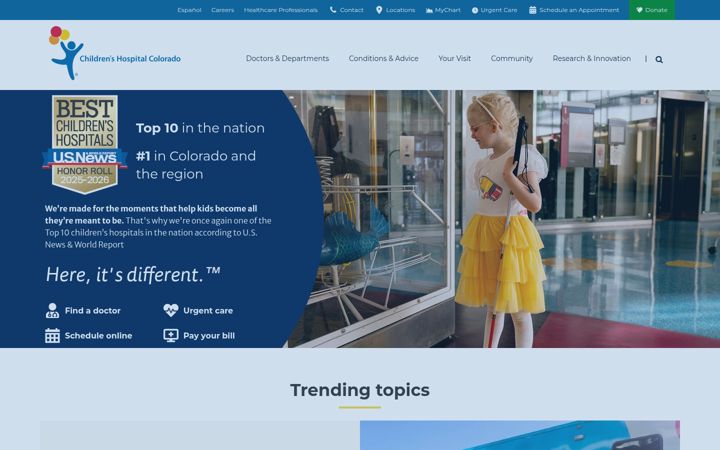
Task: Expand the Research & Innovation menu
Action: [x=591, y=58]
